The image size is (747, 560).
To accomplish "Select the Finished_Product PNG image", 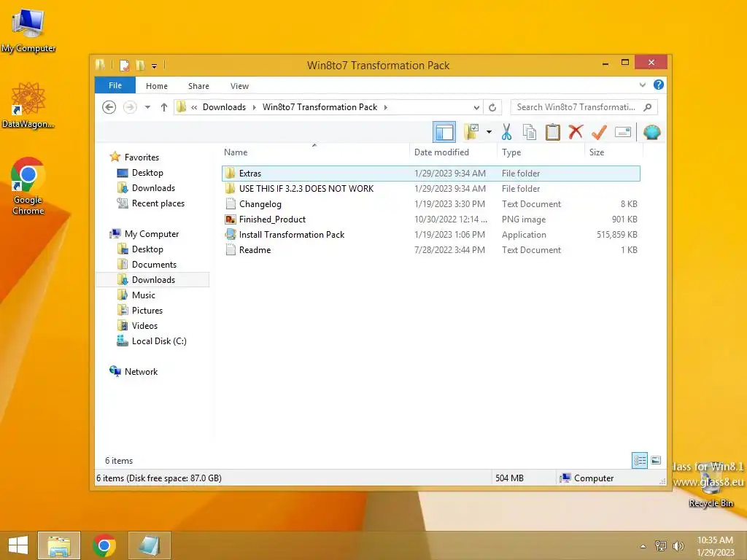I will 430,219.
